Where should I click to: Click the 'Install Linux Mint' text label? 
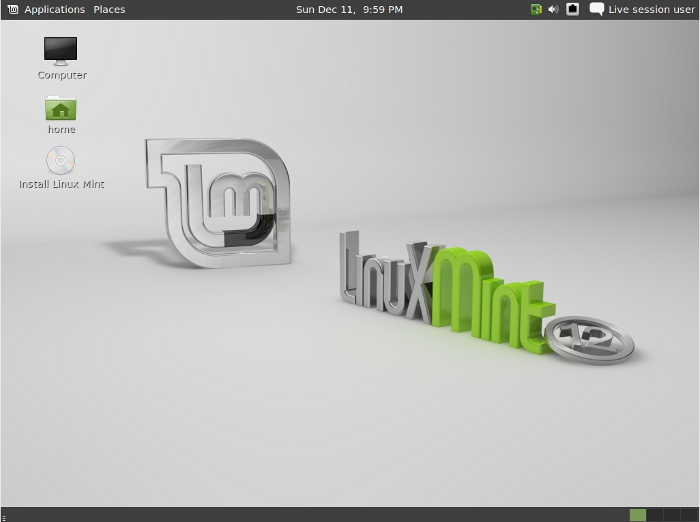pos(62,184)
